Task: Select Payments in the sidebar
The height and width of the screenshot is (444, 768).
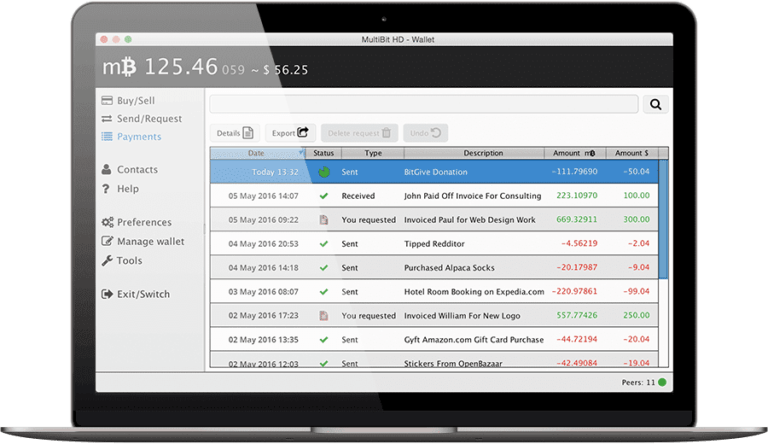Action: pyautogui.click(x=131, y=137)
